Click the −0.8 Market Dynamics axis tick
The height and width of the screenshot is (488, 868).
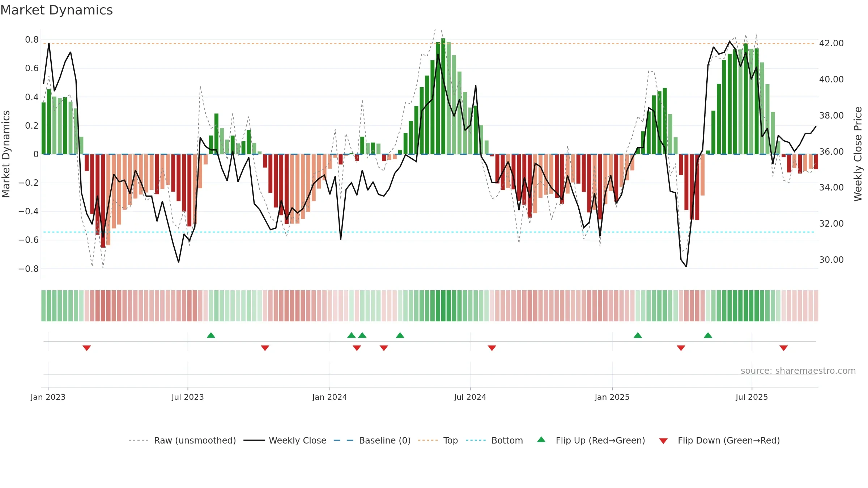(29, 269)
